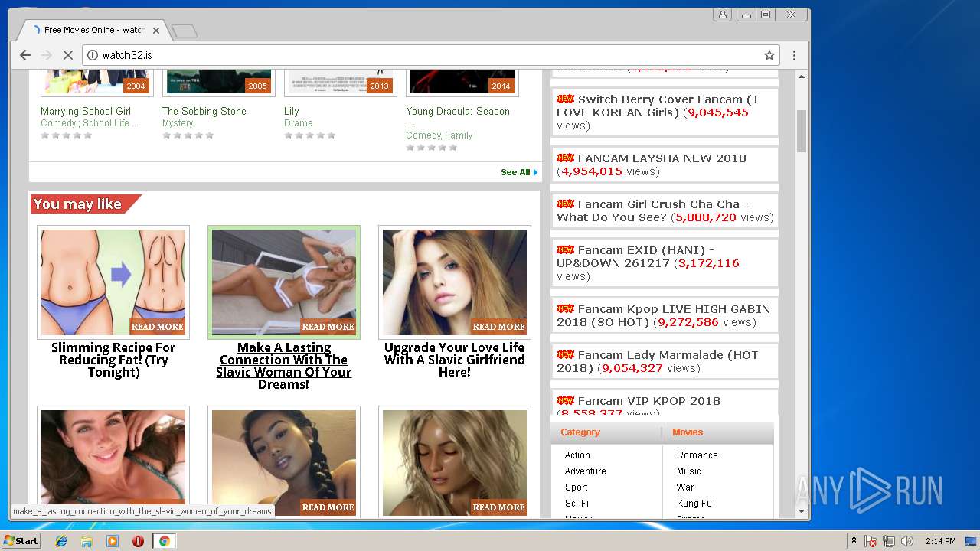Click the 2:14 PM system clock
Screen dimensions: 980x551
point(940,541)
